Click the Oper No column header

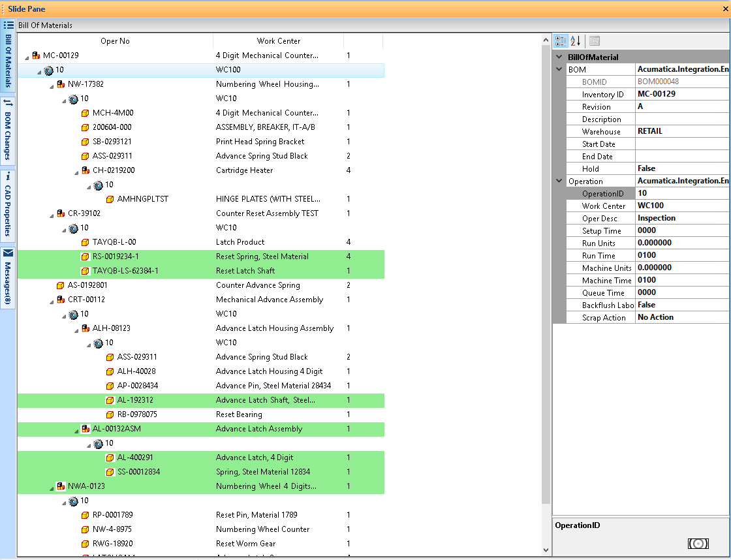click(115, 41)
